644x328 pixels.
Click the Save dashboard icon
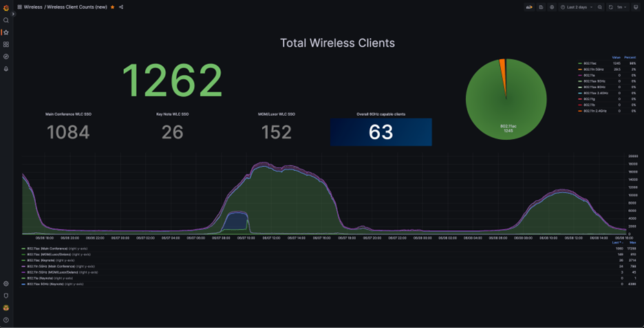pos(541,7)
